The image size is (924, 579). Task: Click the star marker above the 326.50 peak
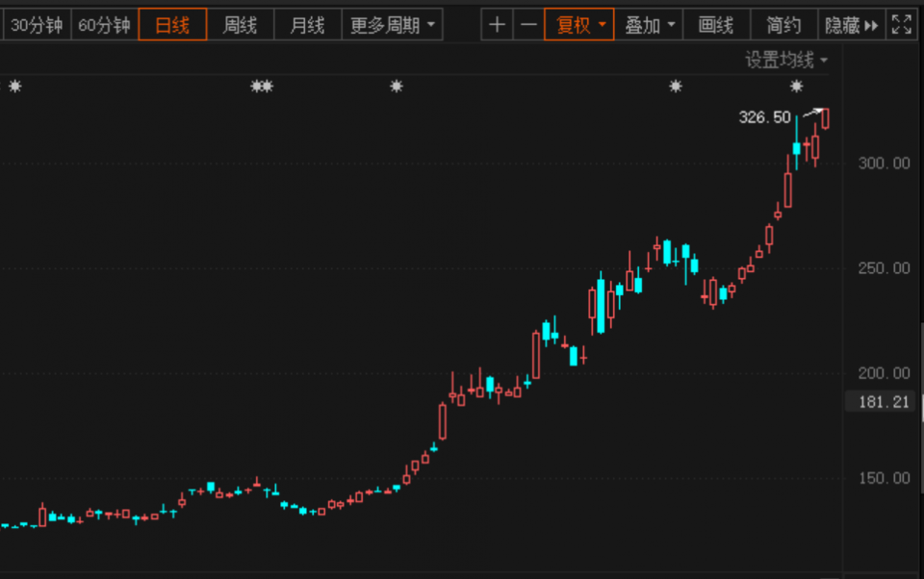click(x=797, y=87)
